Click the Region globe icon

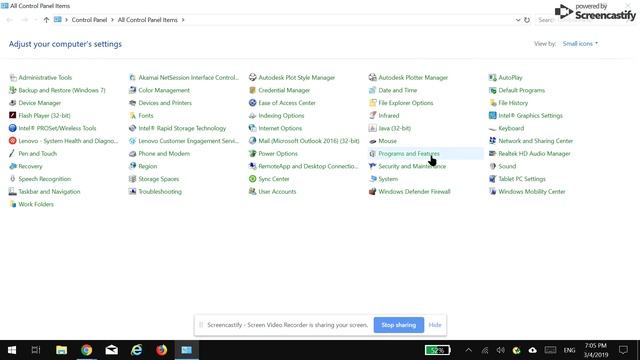(132, 166)
